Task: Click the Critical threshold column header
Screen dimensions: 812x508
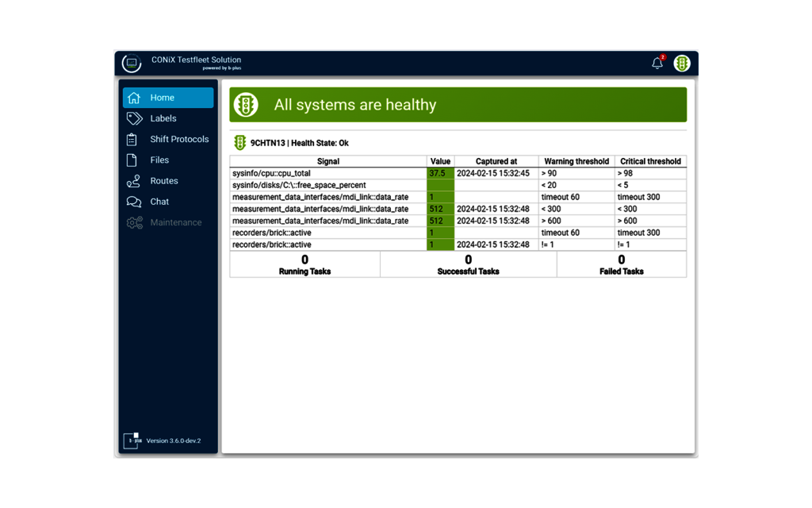Action: point(650,161)
